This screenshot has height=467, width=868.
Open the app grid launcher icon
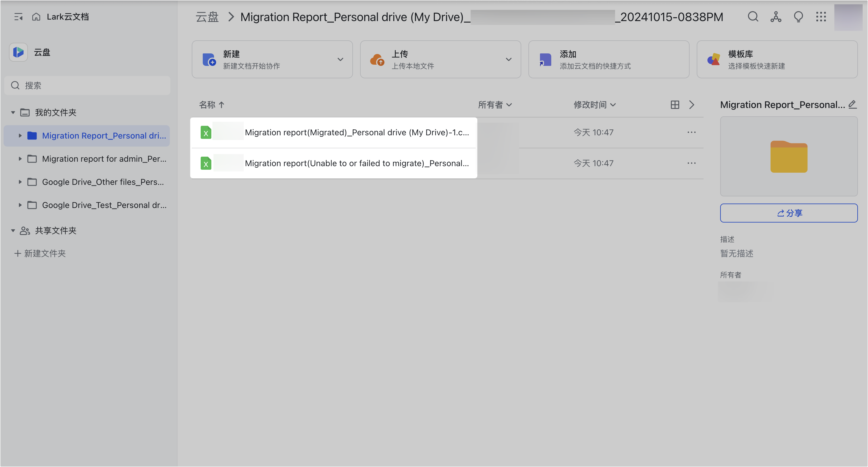click(821, 17)
